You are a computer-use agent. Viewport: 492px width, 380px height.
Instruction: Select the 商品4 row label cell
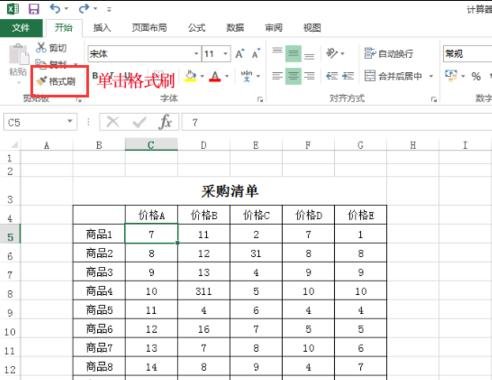[x=99, y=291]
